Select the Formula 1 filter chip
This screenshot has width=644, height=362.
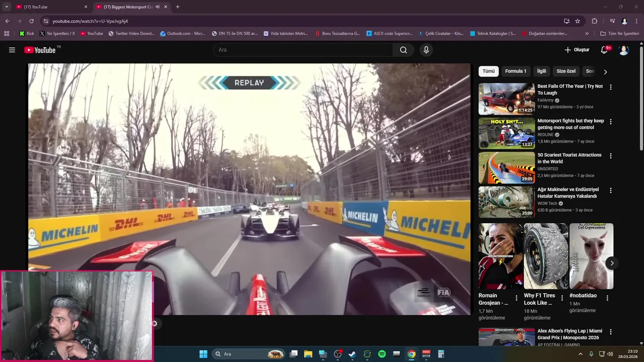[x=516, y=71]
